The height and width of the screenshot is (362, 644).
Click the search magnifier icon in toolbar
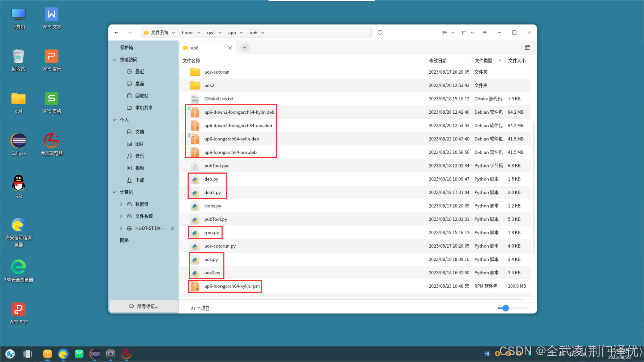tap(380, 32)
